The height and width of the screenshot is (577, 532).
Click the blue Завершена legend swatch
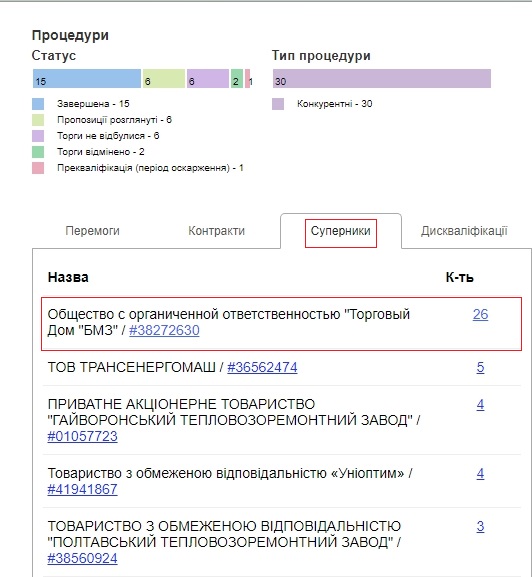pos(38,104)
